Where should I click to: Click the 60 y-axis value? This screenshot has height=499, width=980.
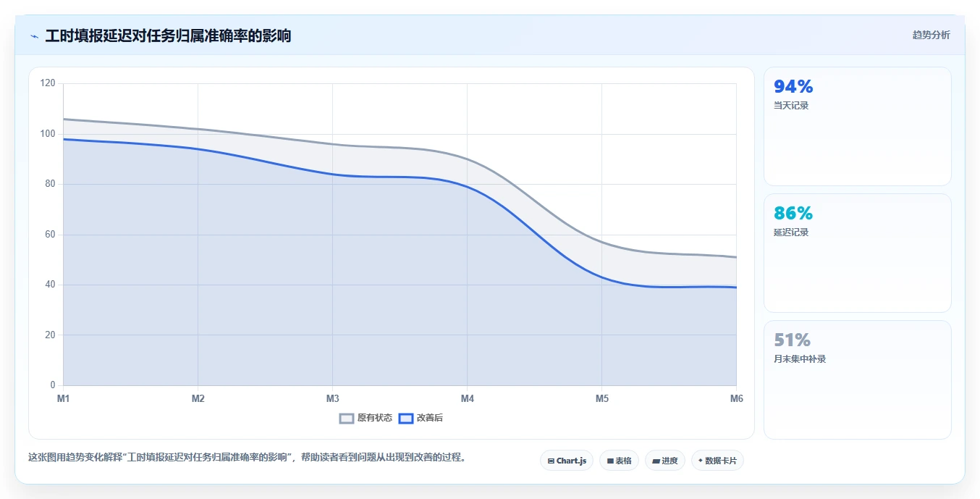point(50,235)
